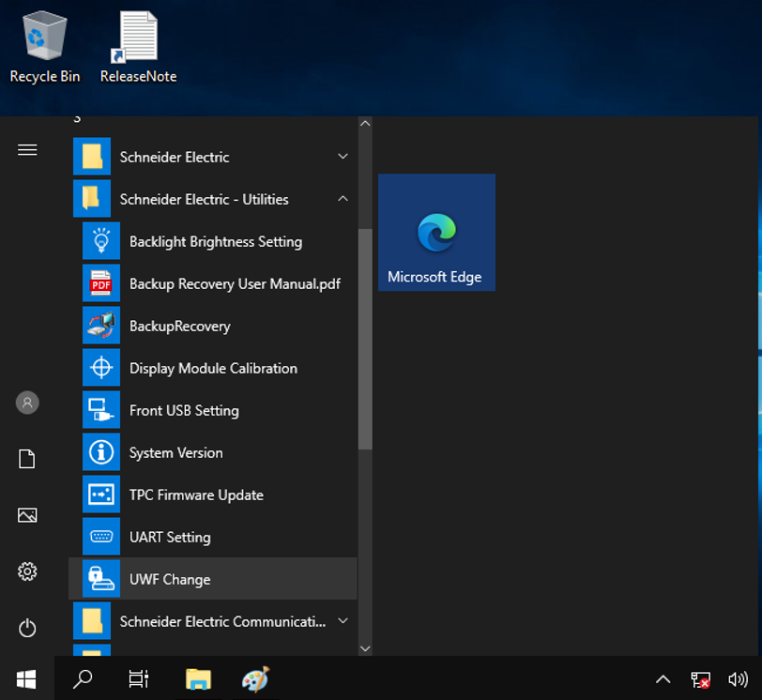Select 'Display Module Calibration' text entry
The height and width of the screenshot is (700, 762).
(x=213, y=368)
